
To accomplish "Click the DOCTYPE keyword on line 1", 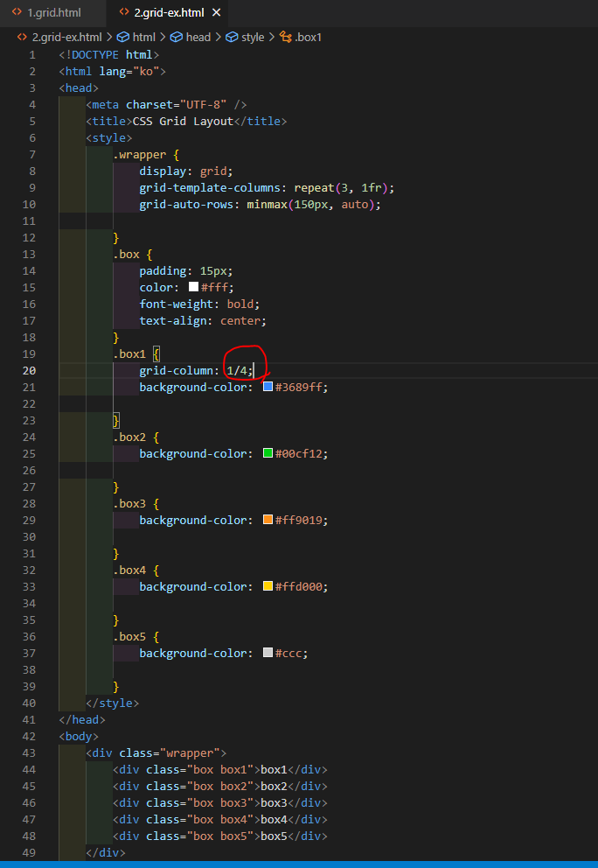I will pyautogui.click(x=95, y=55).
